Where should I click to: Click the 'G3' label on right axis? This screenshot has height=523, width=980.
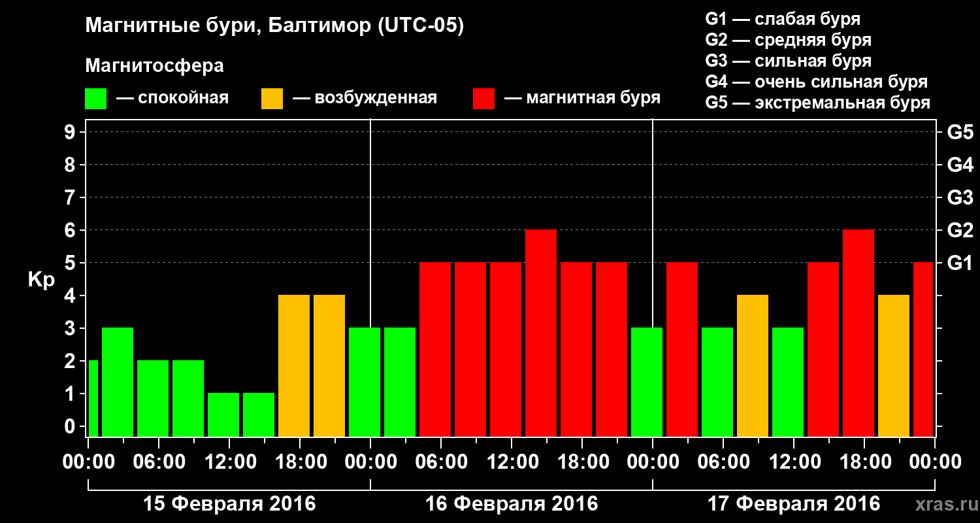tap(960, 197)
